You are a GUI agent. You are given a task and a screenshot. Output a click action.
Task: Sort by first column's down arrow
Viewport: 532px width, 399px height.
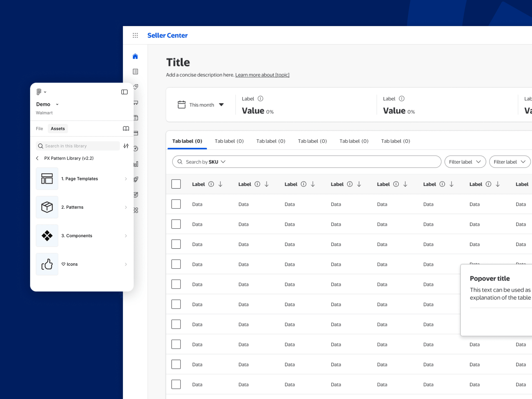(x=220, y=184)
